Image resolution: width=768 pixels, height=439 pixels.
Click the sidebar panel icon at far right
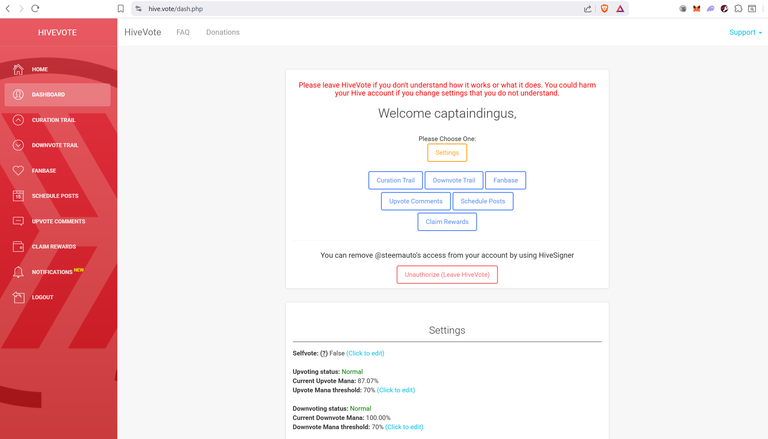pyautogui.click(x=752, y=9)
